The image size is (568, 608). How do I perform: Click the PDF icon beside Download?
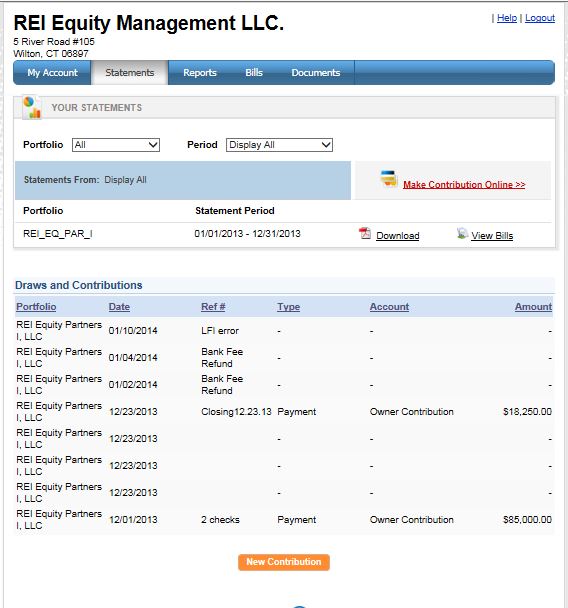[x=364, y=233]
